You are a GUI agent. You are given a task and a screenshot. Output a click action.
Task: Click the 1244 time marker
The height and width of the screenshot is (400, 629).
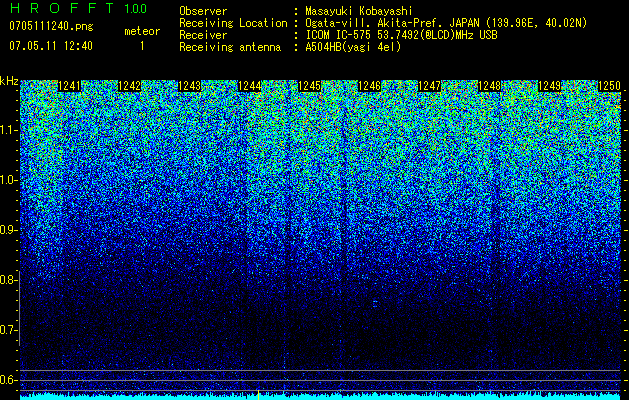[250, 86]
